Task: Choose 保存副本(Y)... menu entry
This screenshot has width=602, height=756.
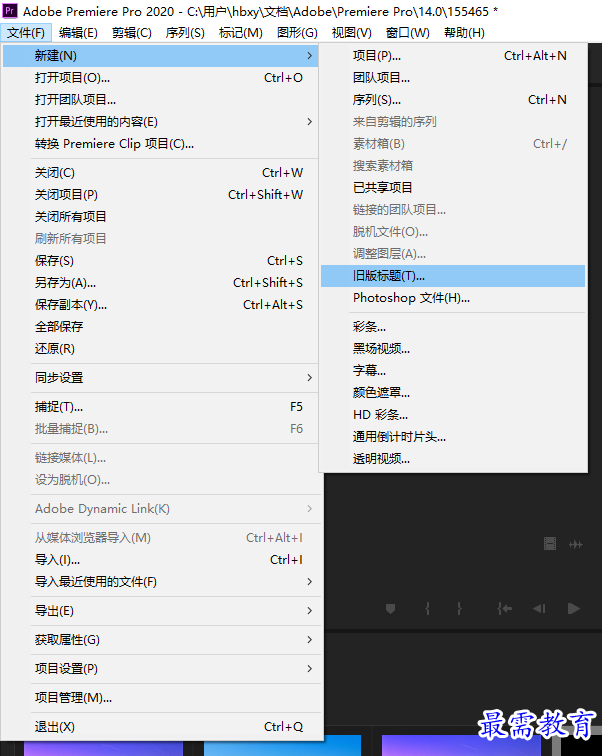Action: [x=161, y=305]
